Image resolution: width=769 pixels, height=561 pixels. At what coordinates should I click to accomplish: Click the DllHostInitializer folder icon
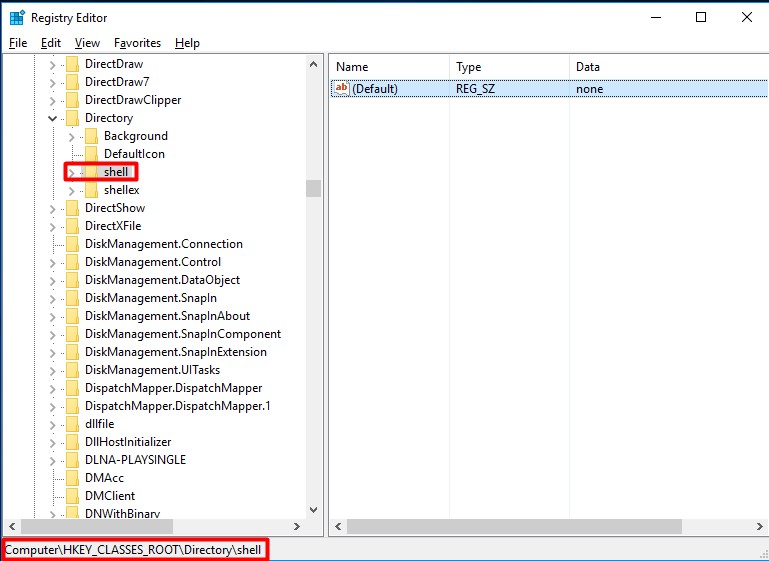click(72, 442)
